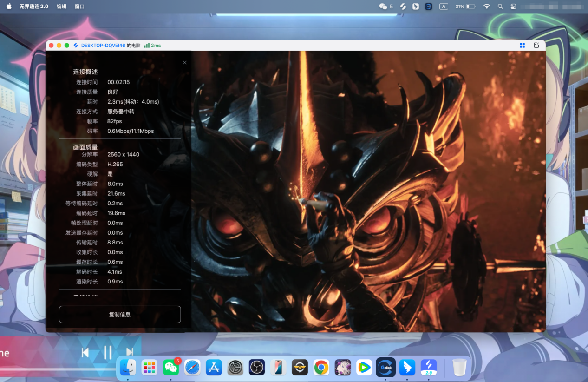Click the white bird icon in menu bar

pos(416,7)
